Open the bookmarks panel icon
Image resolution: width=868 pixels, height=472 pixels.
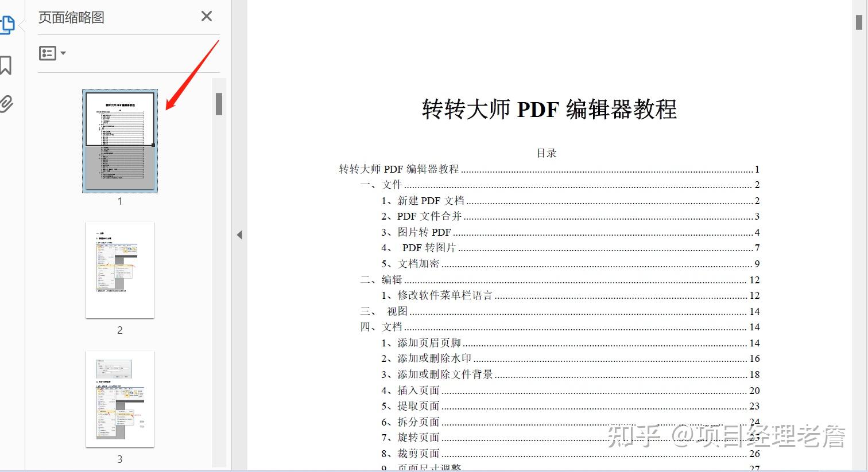(x=6, y=65)
